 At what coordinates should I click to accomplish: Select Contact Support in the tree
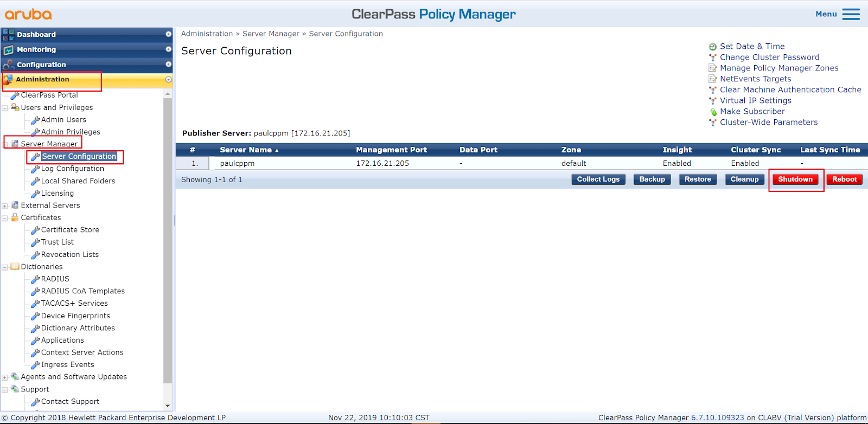70,402
